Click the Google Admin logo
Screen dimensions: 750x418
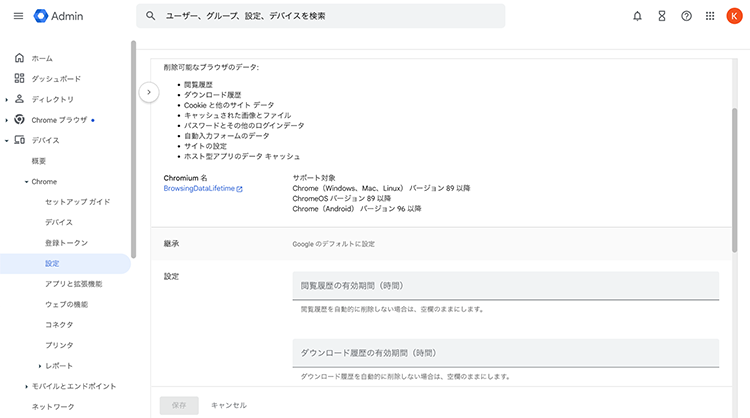coord(58,16)
